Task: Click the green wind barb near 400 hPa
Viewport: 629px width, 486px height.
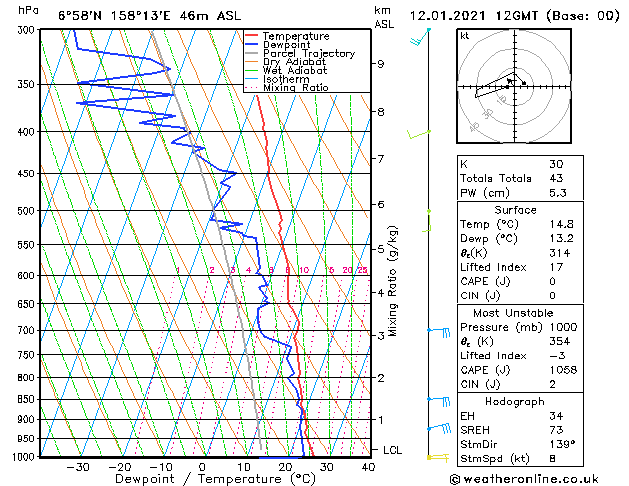Action: pos(419,134)
